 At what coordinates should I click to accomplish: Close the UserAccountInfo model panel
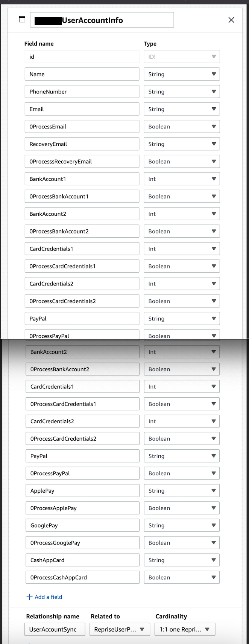pos(231,20)
